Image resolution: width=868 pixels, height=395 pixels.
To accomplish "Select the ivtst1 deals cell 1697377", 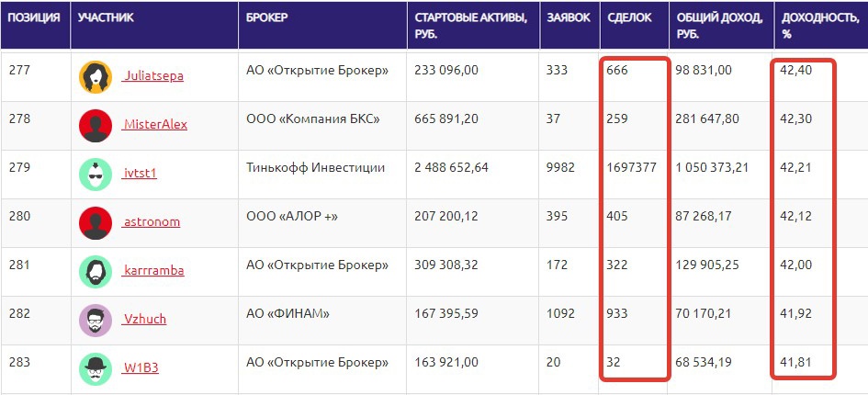I will pyautogui.click(x=632, y=169).
